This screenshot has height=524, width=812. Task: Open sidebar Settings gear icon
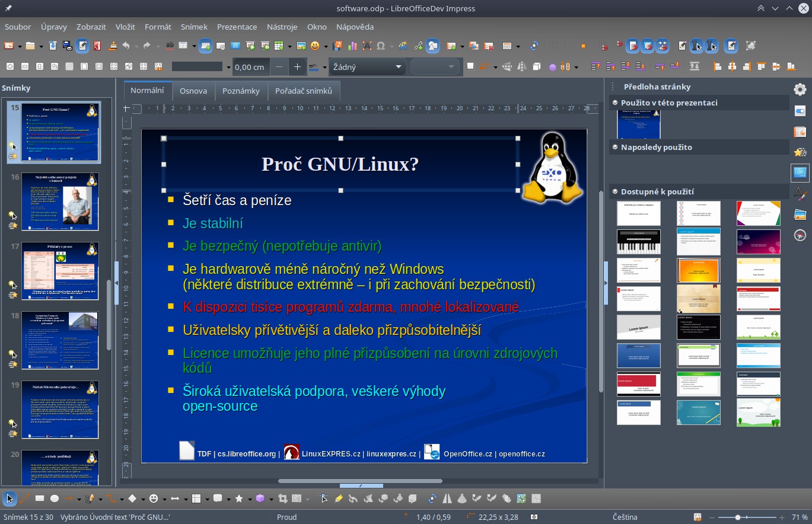pos(800,90)
